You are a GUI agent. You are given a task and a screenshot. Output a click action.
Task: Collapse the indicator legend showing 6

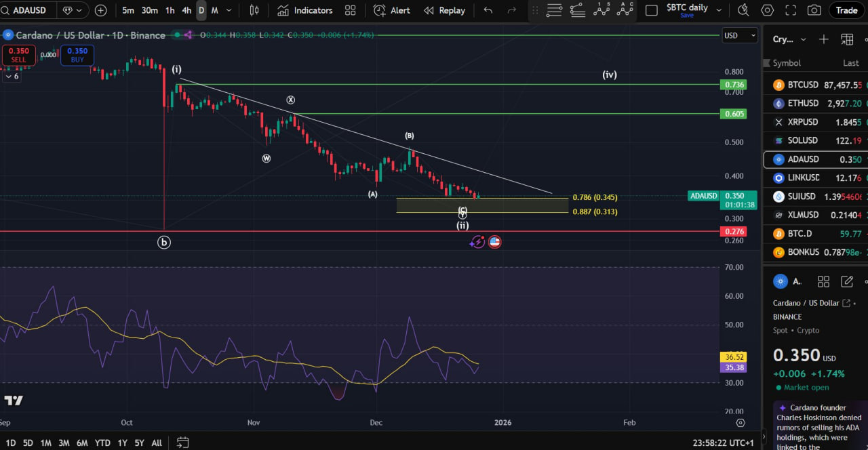click(x=12, y=77)
